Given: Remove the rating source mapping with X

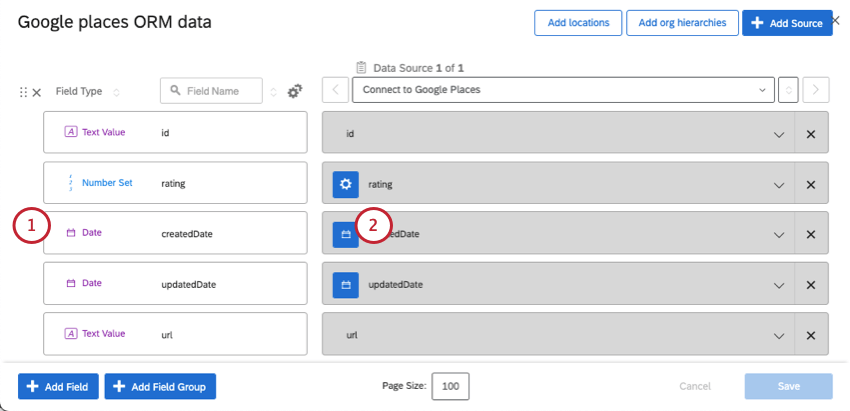Looking at the screenshot, I should click(x=811, y=184).
